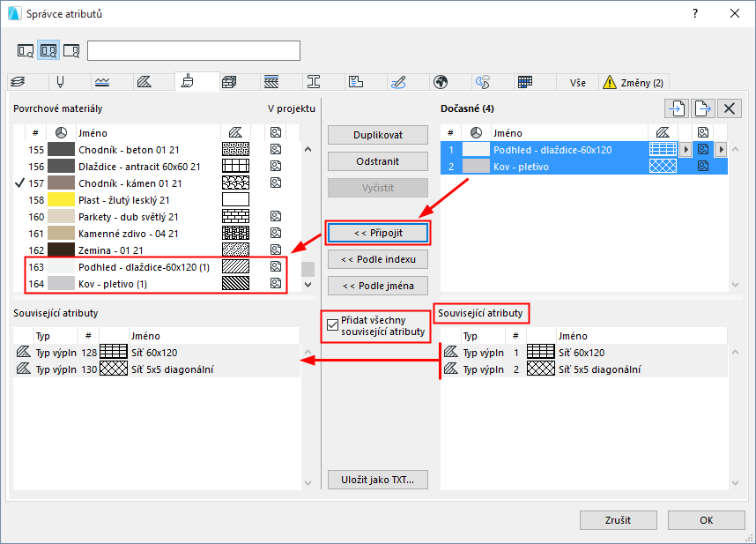Viewport: 756px width, 544px height.
Task: Switch to the Vše tab
Action: pos(578,83)
